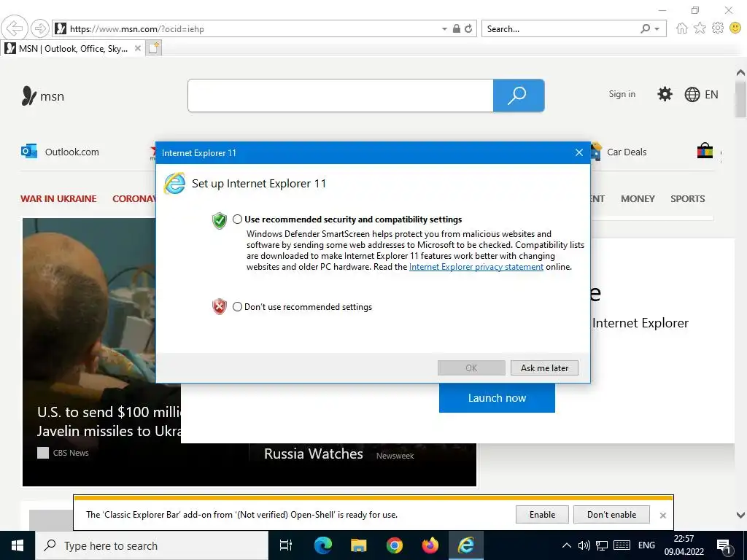Open the Outlook.com shortcut icon
The height and width of the screenshot is (560, 747).
click(x=29, y=152)
